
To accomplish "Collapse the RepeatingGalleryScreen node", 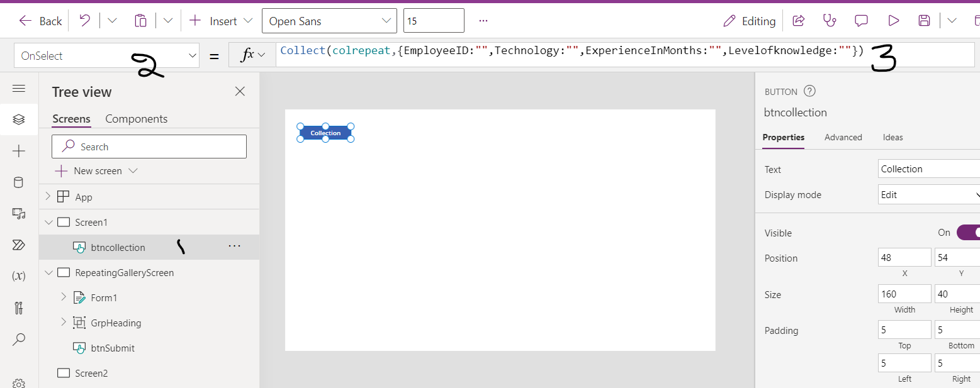I will (49, 272).
